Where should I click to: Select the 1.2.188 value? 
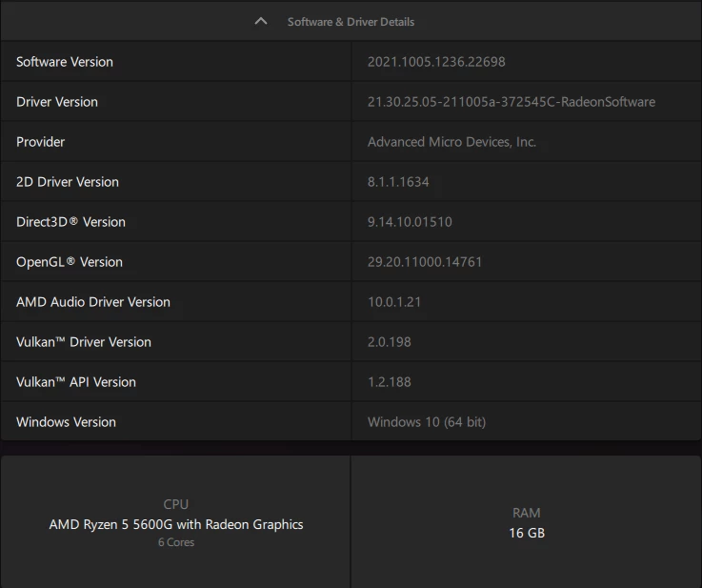[x=389, y=382]
